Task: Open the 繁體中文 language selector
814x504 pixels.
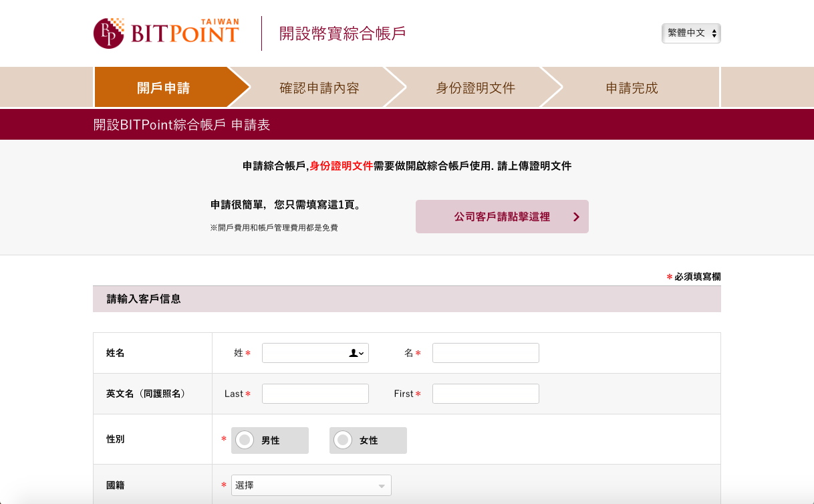Action: point(691,33)
